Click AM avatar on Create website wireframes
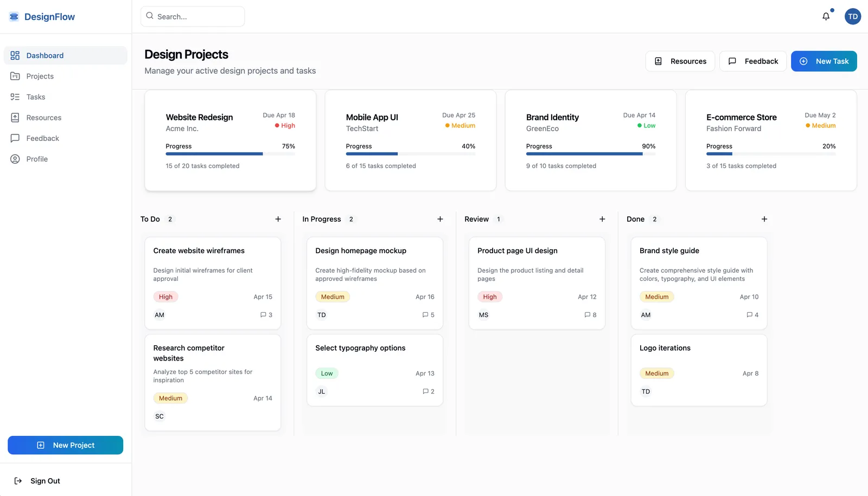This screenshot has width=868, height=496. (159, 315)
